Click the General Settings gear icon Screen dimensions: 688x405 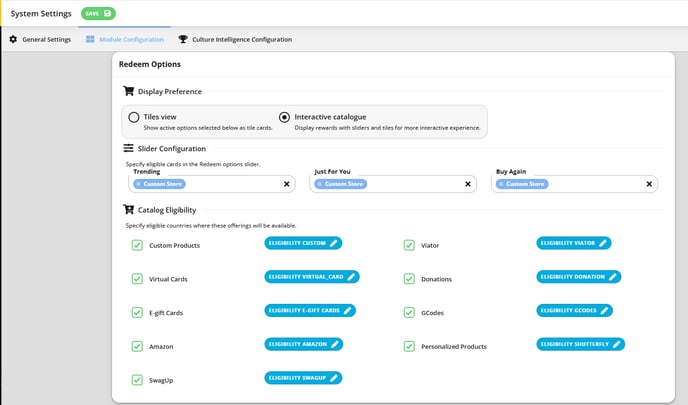[13, 39]
